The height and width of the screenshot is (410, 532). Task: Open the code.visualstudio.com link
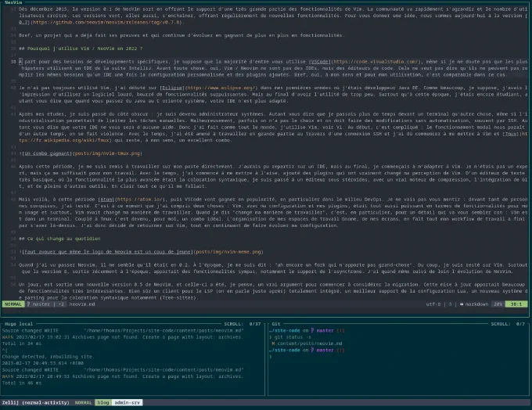[376, 62]
